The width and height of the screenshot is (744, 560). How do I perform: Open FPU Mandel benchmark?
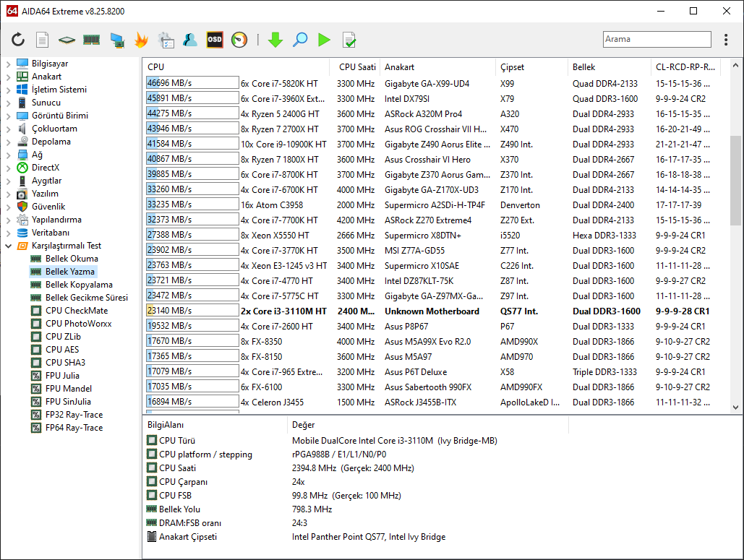click(68, 388)
